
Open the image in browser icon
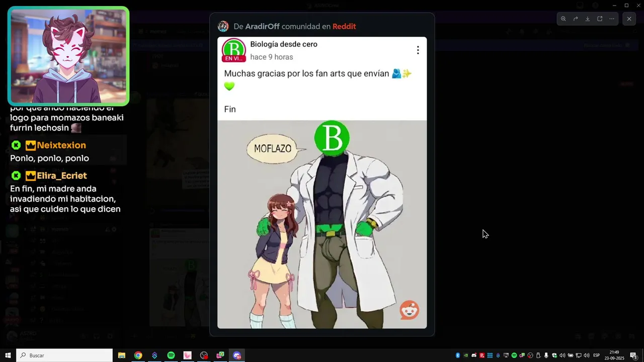tap(600, 19)
